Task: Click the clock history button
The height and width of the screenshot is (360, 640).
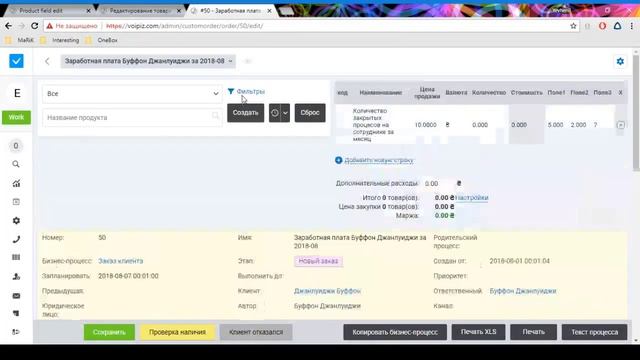Action: pyautogui.click(x=275, y=113)
